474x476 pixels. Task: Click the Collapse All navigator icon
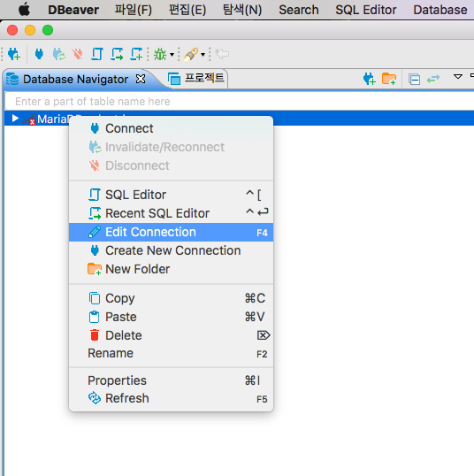[414, 80]
